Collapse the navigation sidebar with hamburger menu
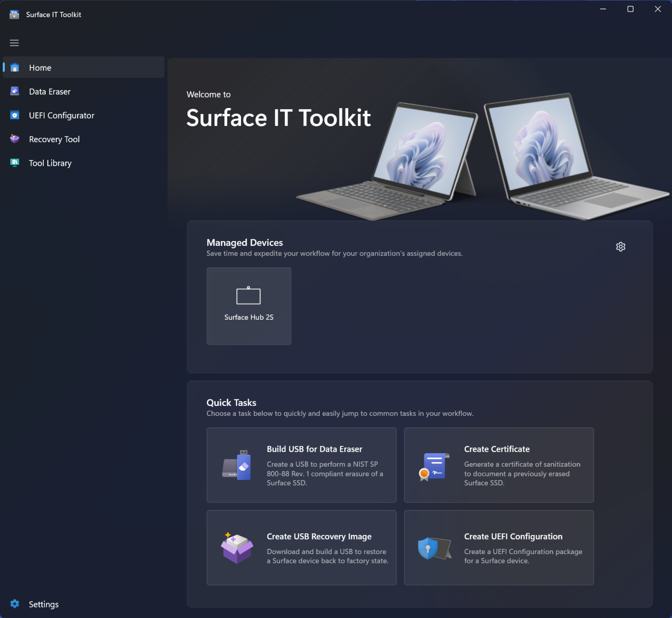This screenshot has width=672, height=618. pos(14,42)
